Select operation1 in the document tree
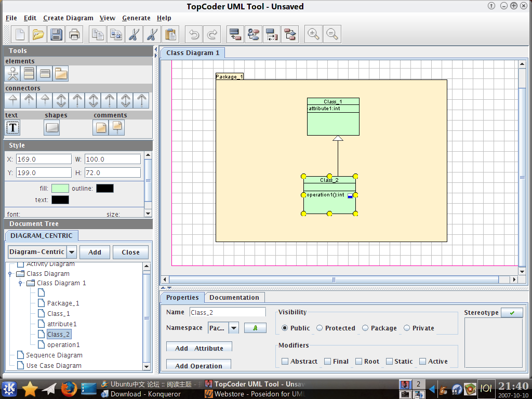This screenshot has height=399, width=532. (x=63, y=345)
